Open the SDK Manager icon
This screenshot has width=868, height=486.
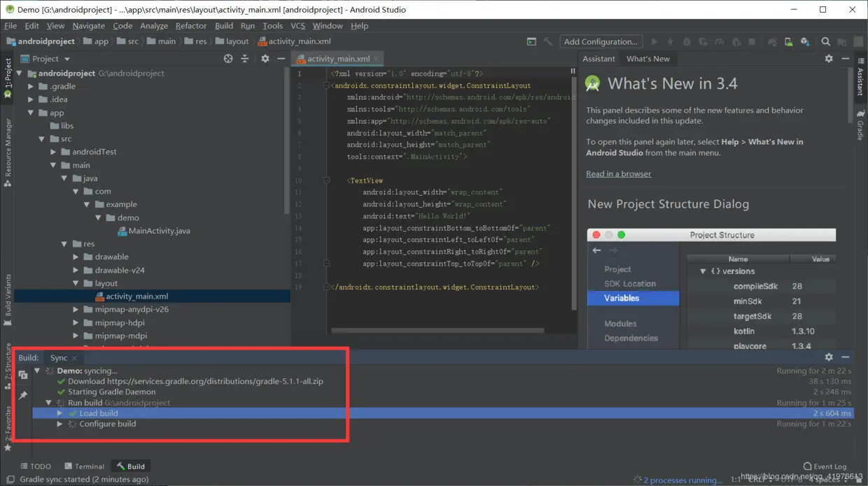point(805,42)
